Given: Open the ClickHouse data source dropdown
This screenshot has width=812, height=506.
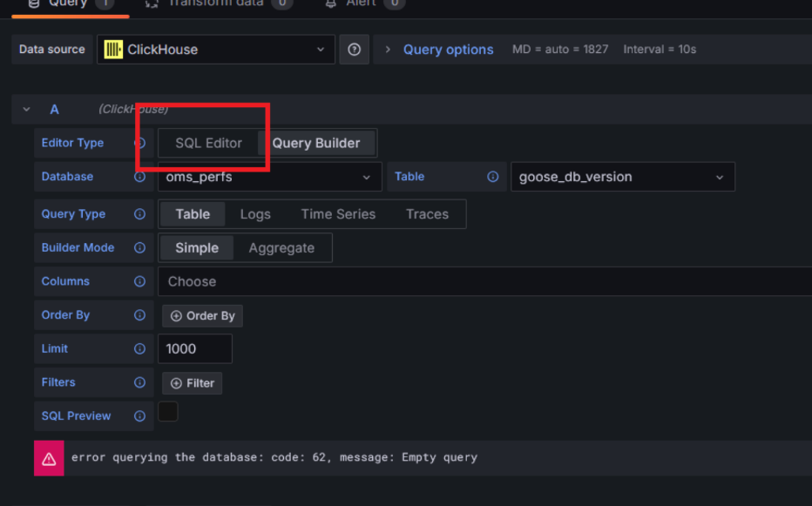Looking at the screenshot, I should pos(216,50).
